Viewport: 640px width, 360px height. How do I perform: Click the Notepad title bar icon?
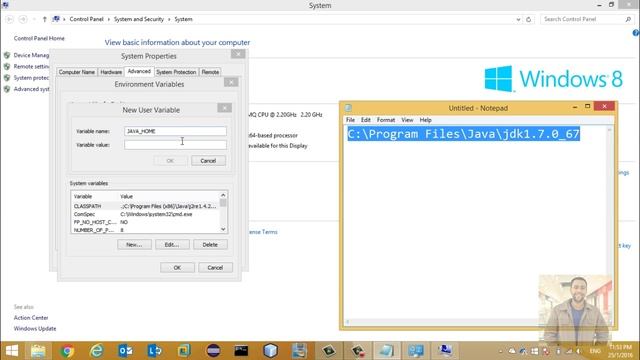coord(348,108)
